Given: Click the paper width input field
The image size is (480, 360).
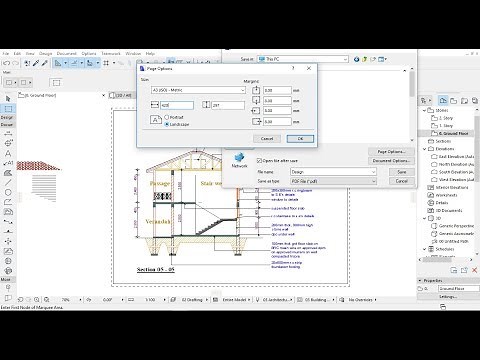Looking at the screenshot, I should tap(177, 105).
